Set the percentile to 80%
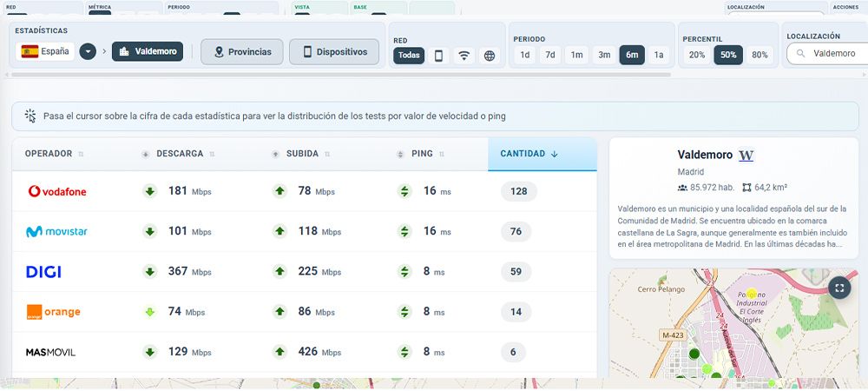 (x=759, y=55)
